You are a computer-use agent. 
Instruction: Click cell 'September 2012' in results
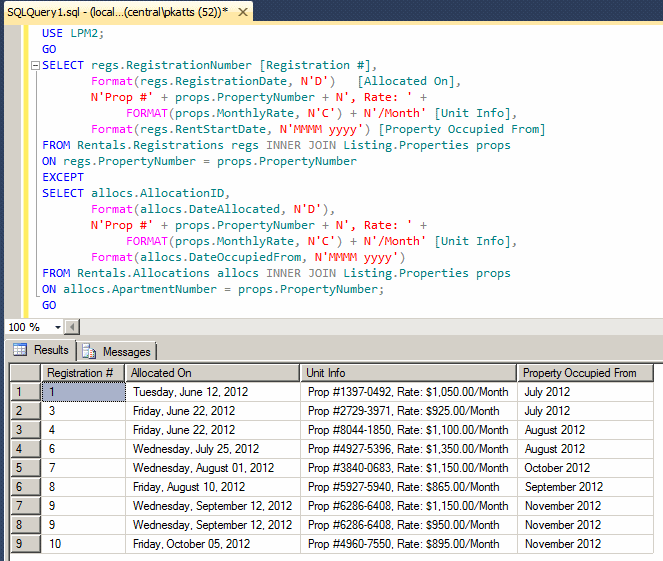pyautogui.click(x=586, y=487)
